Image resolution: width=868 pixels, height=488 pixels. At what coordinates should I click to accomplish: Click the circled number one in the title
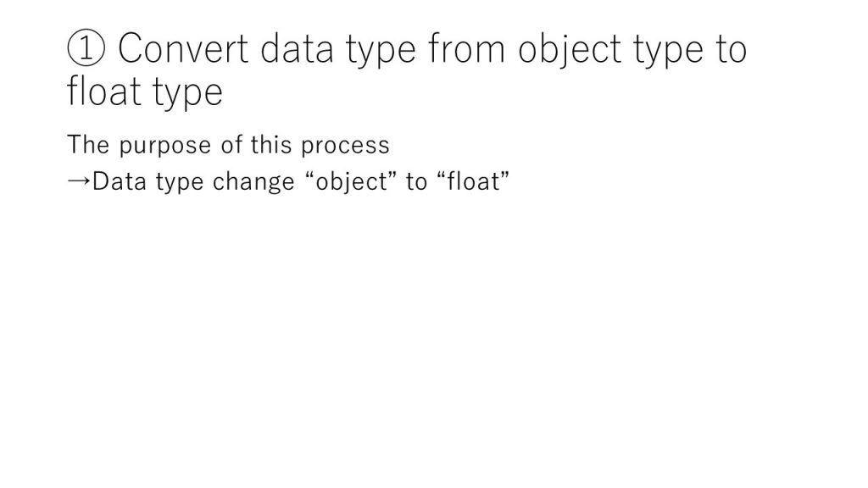click(x=85, y=50)
